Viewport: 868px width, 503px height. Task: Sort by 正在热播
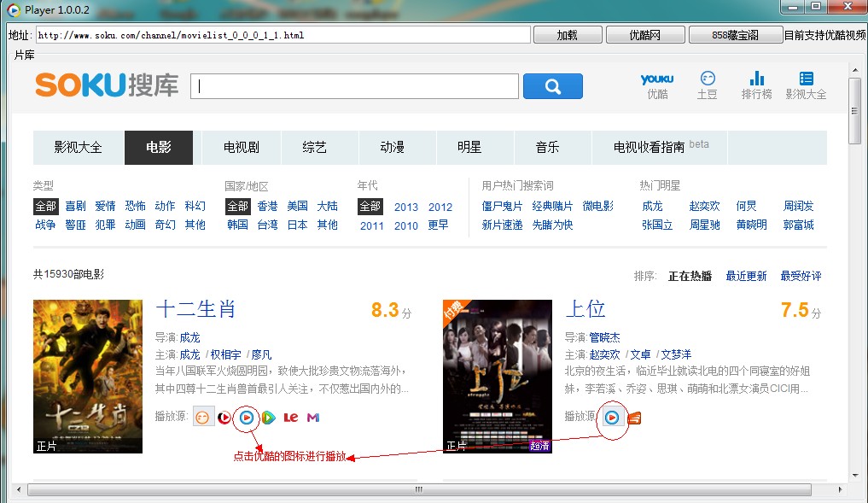click(690, 276)
